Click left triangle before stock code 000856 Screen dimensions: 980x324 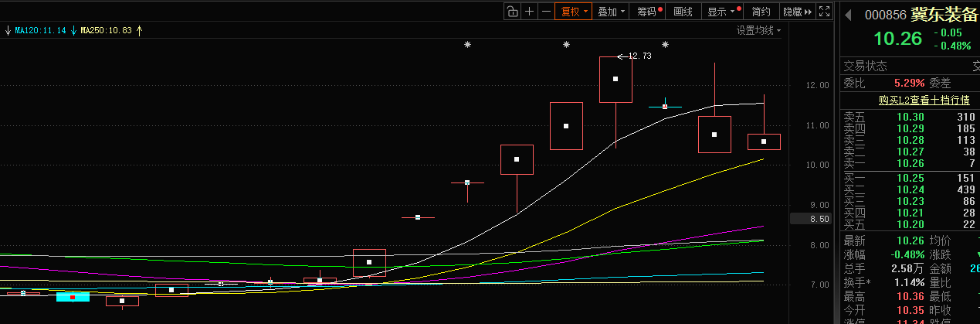pos(848,15)
